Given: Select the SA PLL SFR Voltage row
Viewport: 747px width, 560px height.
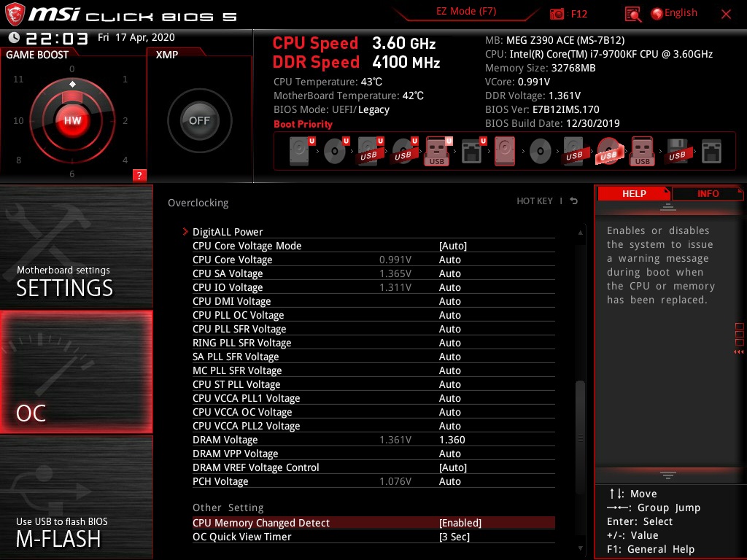Looking at the screenshot, I should click(373, 356).
